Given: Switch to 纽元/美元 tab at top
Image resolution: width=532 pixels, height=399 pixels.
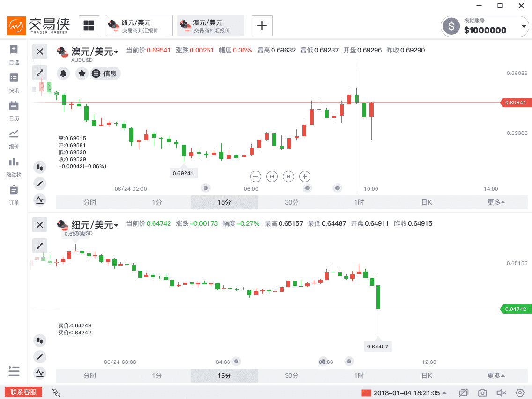Looking at the screenshot, I should pyautogui.click(x=140, y=26).
